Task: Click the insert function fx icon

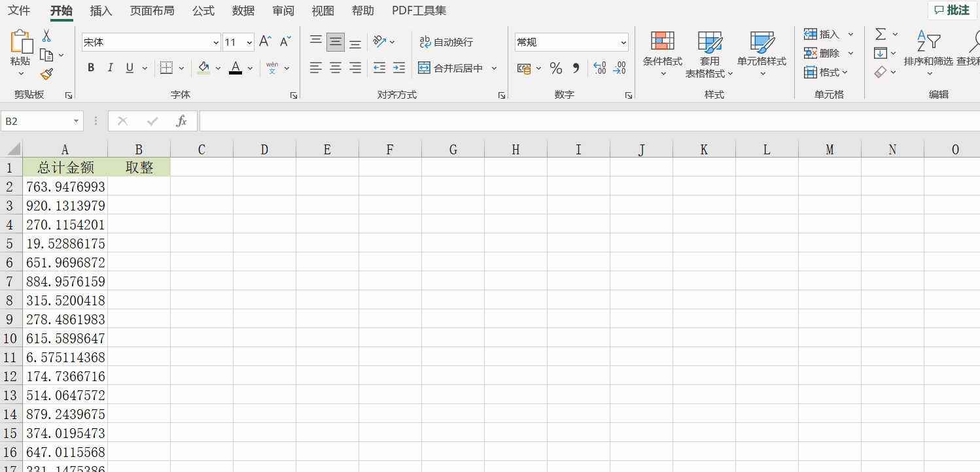Action: tap(182, 121)
